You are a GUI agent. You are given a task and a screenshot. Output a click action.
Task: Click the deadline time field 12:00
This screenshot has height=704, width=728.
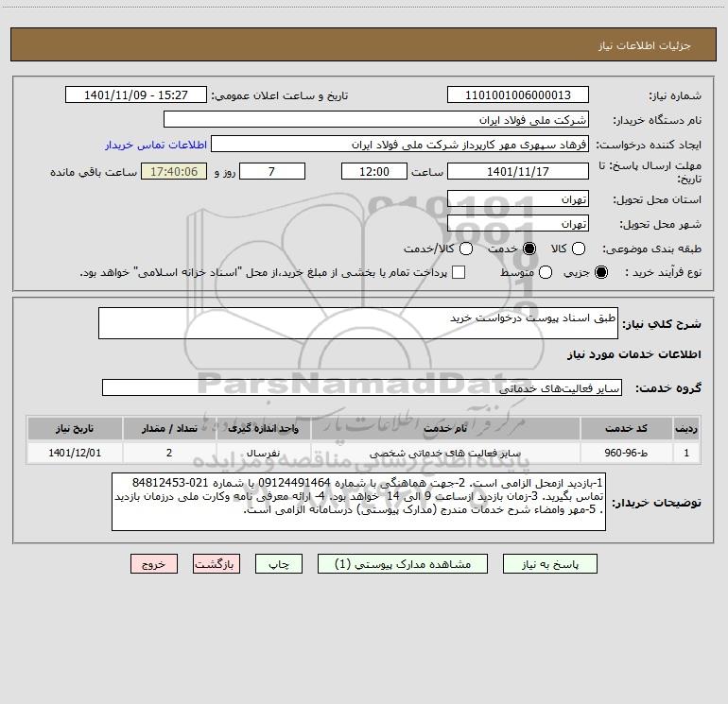(x=374, y=171)
